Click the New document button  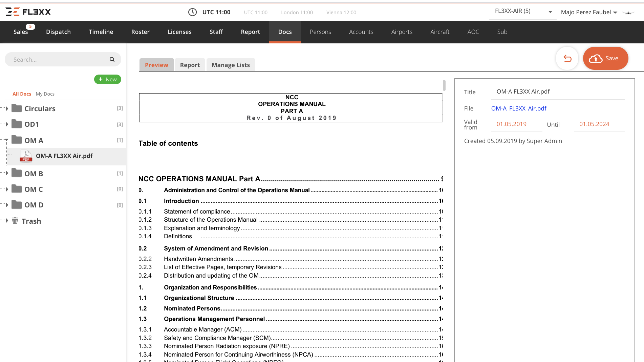pos(108,79)
